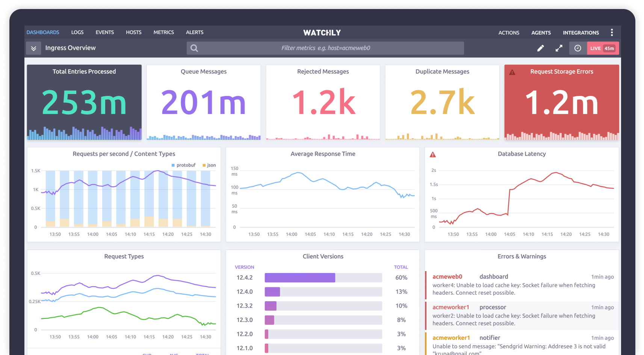Click the processor service label
Viewport: 644px width, 355px height.
(x=493, y=307)
